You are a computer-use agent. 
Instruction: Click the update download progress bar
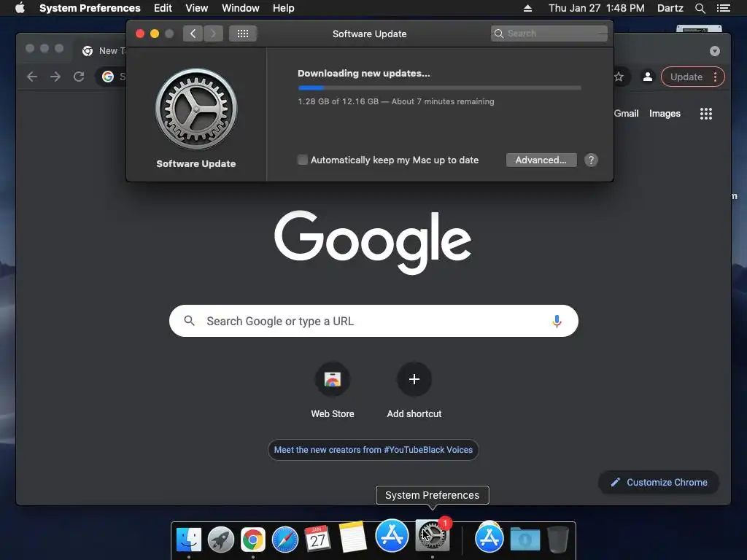tap(439, 87)
